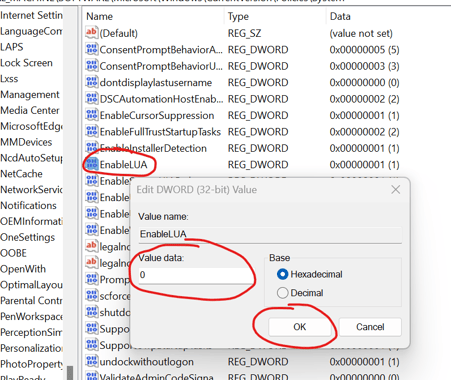The image size is (451, 380).
Task: Click the undockwithoutlogon value name
Action: [x=147, y=362]
